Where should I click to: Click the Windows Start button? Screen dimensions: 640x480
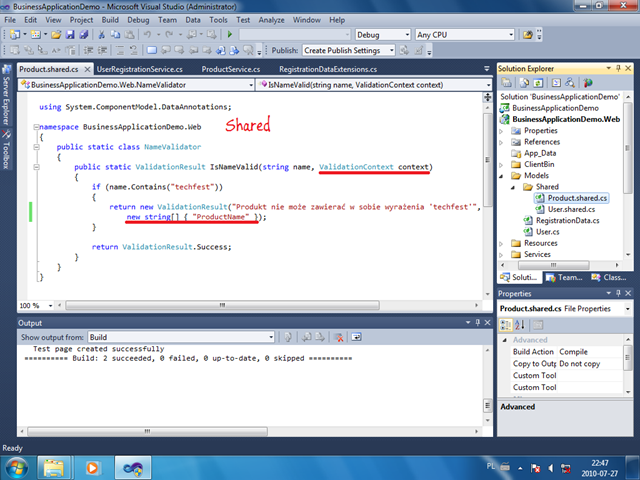click(16, 468)
